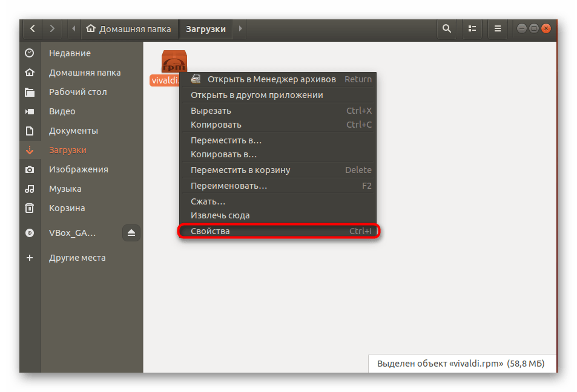The height and width of the screenshot is (392, 577).
Task: Open Recent in the sidebar
Action: [x=70, y=53]
